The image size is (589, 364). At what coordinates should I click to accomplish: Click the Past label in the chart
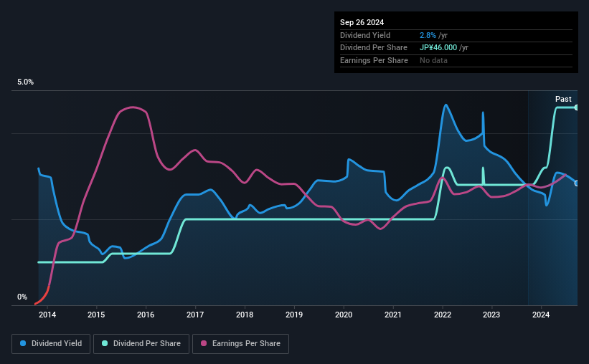(x=563, y=99)
